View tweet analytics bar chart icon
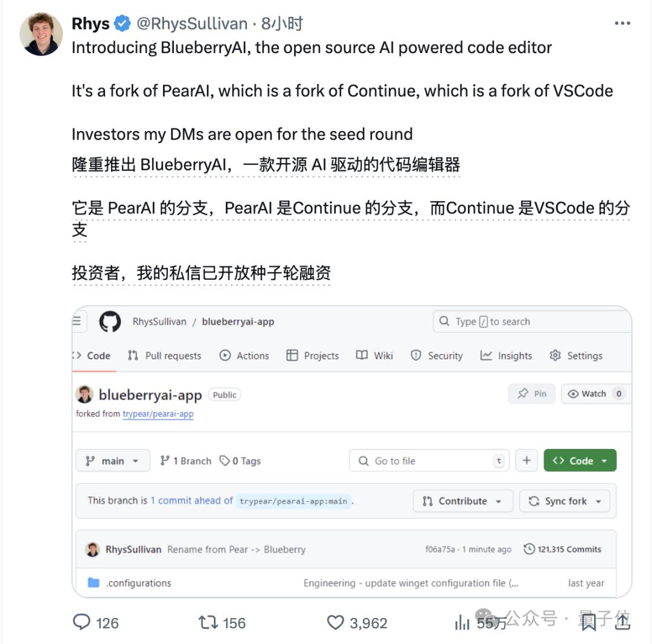652x644 pixels. click(462, 622)
